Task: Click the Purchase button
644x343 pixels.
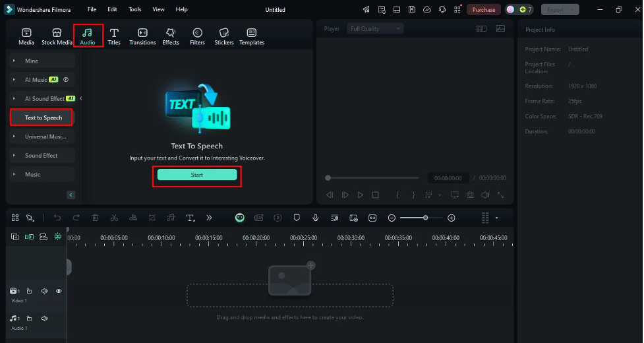Action: (x=483, y=10)
